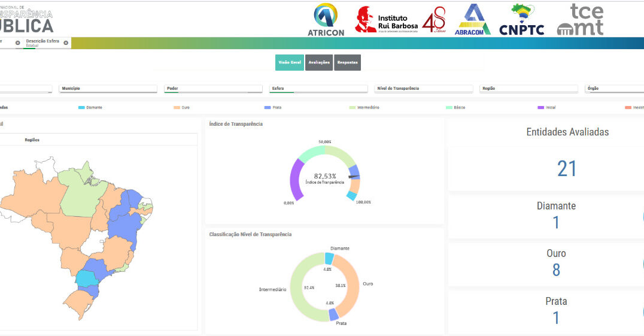This screenshot has width=644, height=336.
Task: Click the ATRICON logo
Action: 326,19
